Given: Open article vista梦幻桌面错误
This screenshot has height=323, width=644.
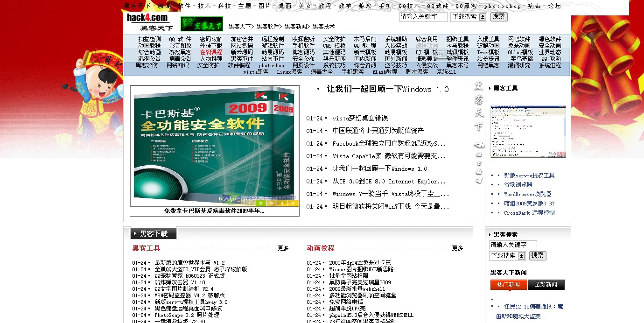Looking at the screenshot, I should [360, 119].
